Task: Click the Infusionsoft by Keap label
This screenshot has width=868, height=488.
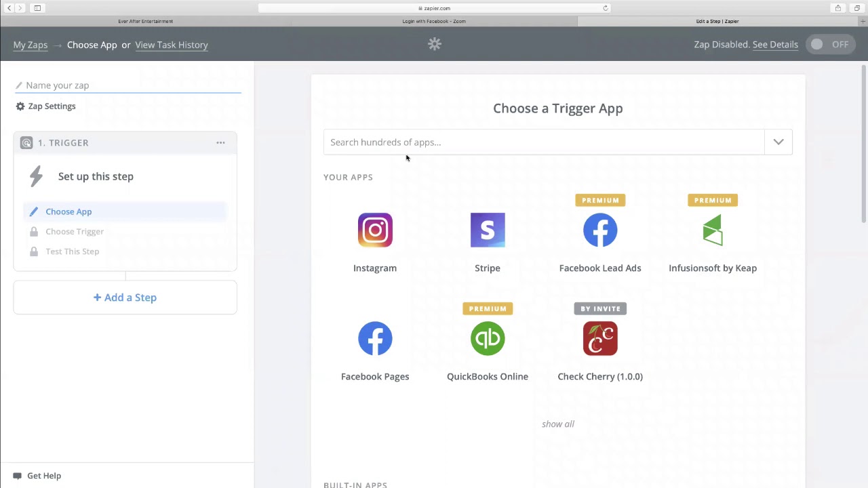Action: coord(713,268)
